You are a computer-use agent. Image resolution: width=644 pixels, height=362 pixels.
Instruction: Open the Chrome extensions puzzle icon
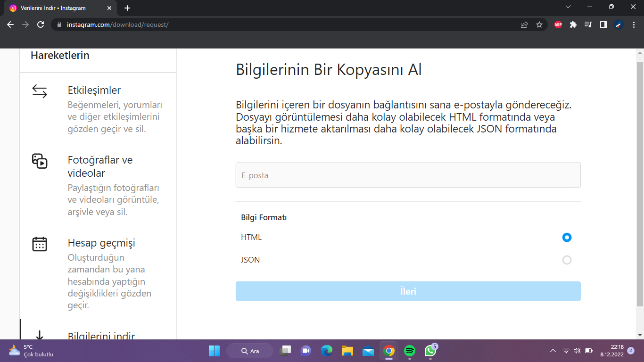[x=573, y=25]
